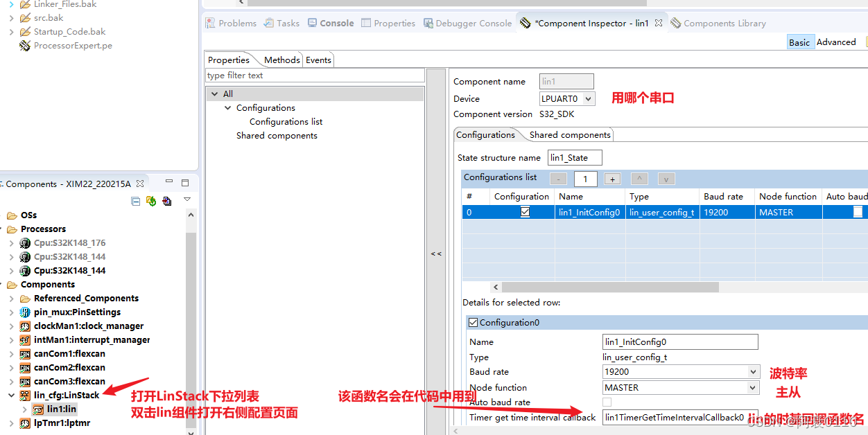Image resolution: width=868 pixels, height=435 pixels.
Task: Click the ProcessorExpert.pe file icon
Action: click(x=24, y=45)
